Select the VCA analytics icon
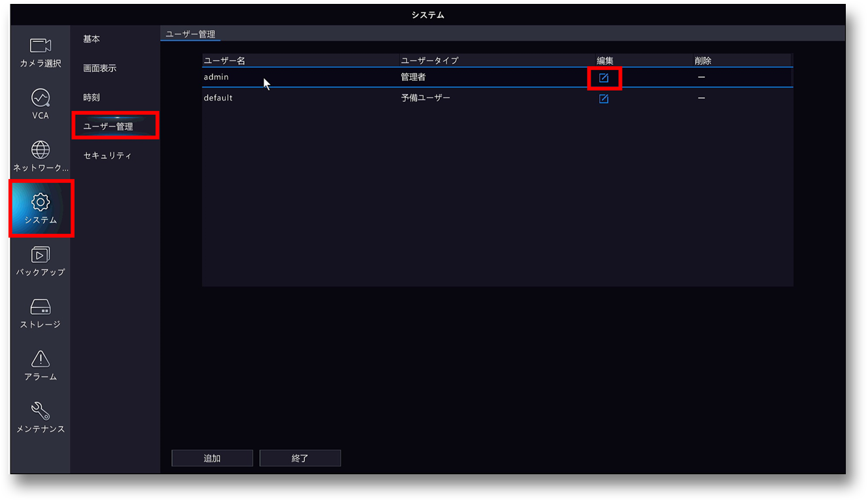 pos(40,97)
